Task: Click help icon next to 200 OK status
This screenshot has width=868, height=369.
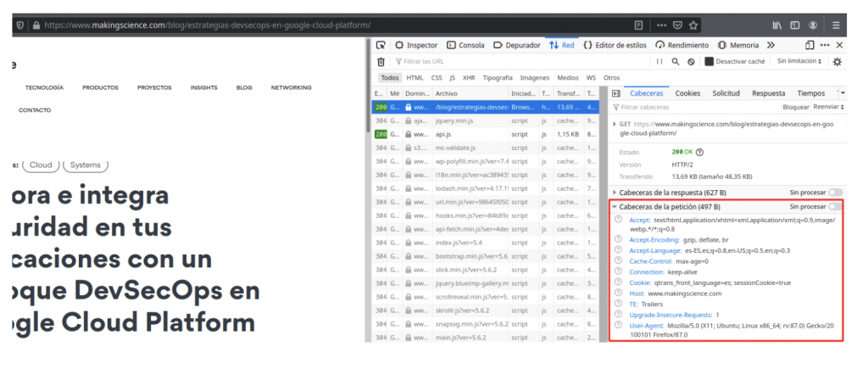Action: coord(699,152)
